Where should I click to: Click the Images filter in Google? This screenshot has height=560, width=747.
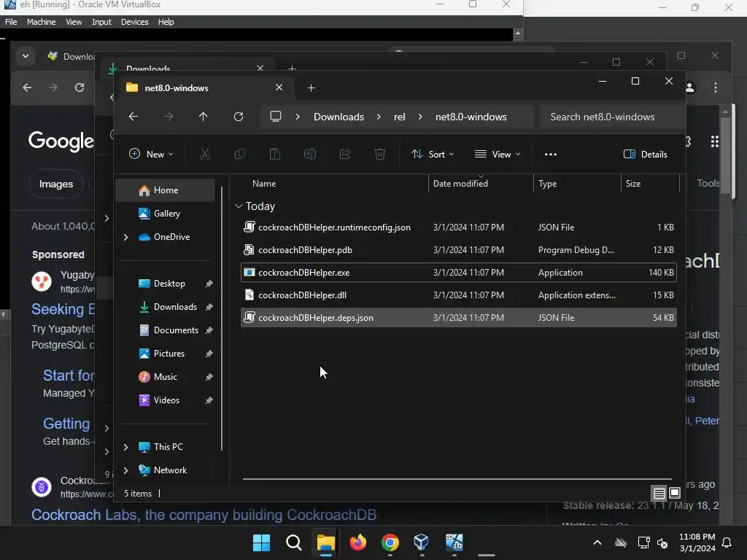(56, 184)
